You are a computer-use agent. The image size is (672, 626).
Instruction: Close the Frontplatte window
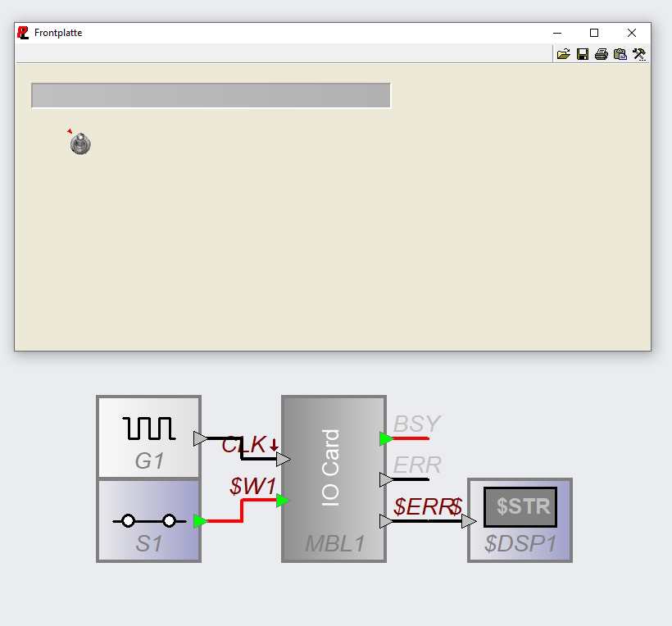(x=632, y=33)
